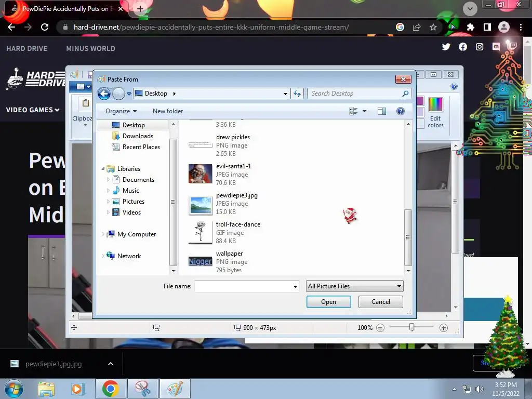
Task: Click the Hard Drive site logo
Action: 36,79
